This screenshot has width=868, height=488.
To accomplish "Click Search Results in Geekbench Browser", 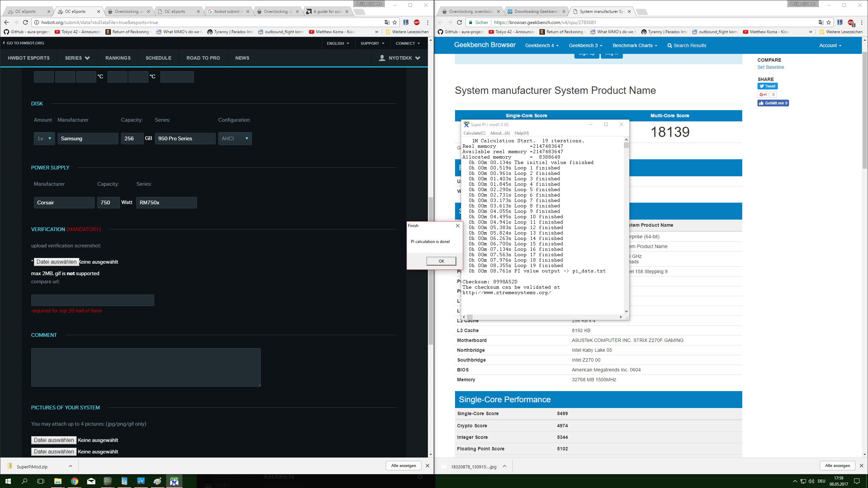I will [x=687, y=45].
